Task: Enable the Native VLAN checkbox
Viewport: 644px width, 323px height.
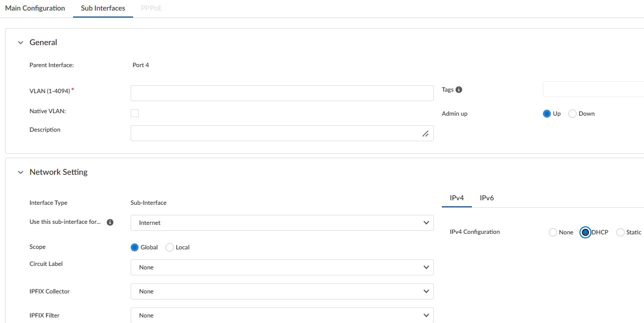Action: [x=135, y=113]
